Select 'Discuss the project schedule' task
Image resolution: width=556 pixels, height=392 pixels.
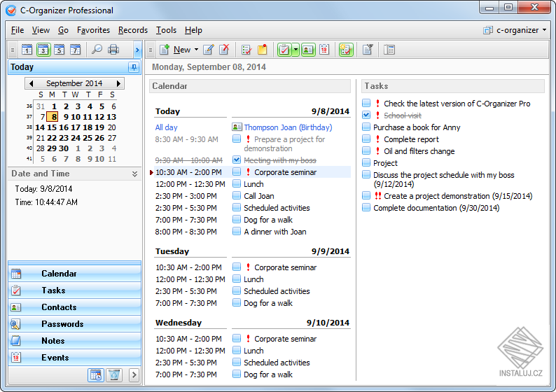(x=443, y=179)
